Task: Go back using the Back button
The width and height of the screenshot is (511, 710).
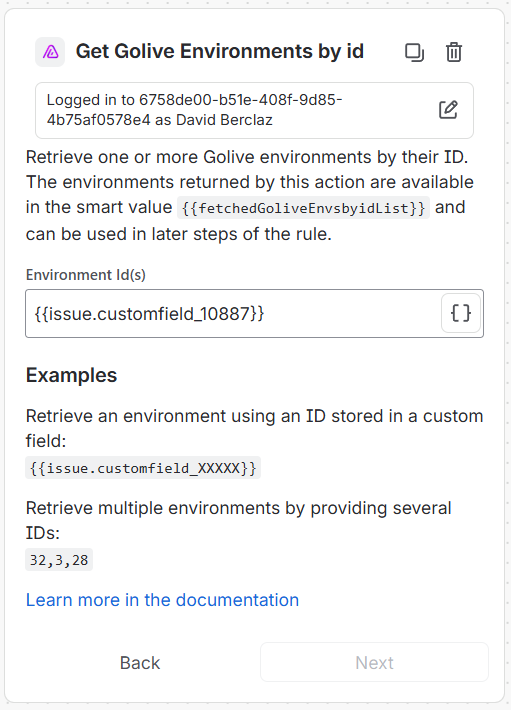Action: pyautogui.click(x=140, y=662)
